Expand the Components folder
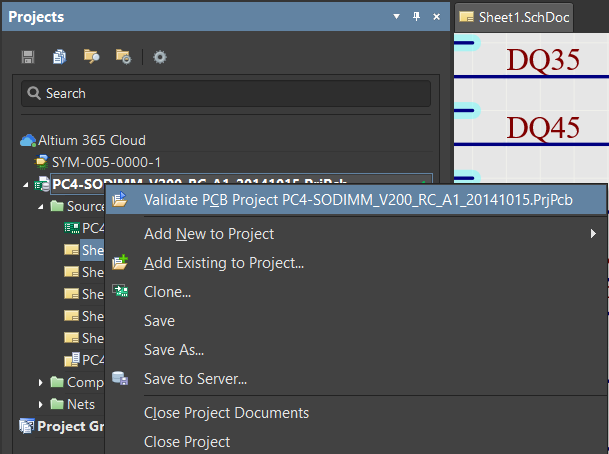The height and width of the screenshot is (454, 609). 40,383
